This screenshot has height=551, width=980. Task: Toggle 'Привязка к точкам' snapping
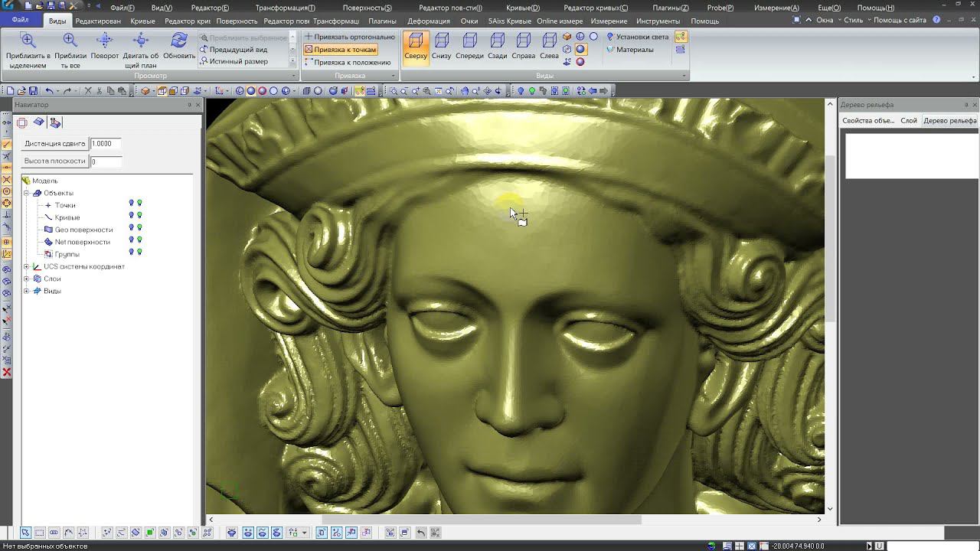coord(341,50)
